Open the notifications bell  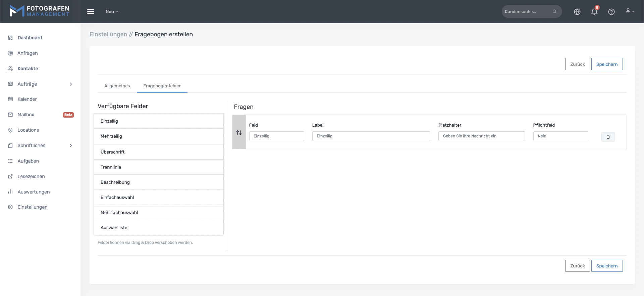pos(594,12)
